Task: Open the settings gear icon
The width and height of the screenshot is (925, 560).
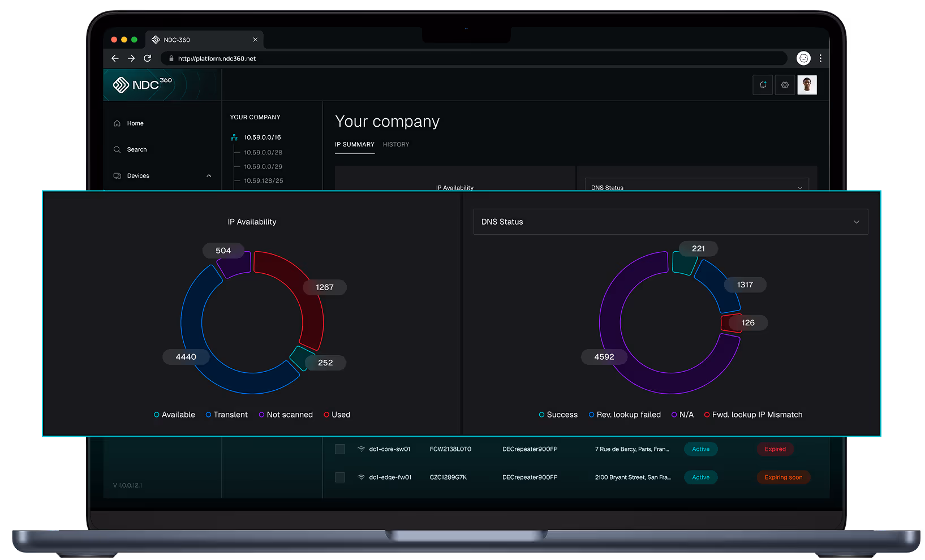Action: click(x=785, y=85)
